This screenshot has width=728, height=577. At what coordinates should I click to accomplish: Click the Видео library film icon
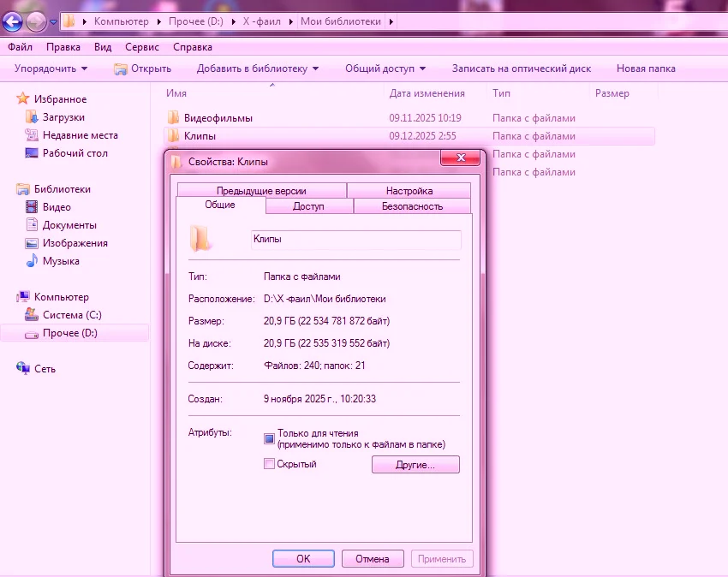(32, 206)
